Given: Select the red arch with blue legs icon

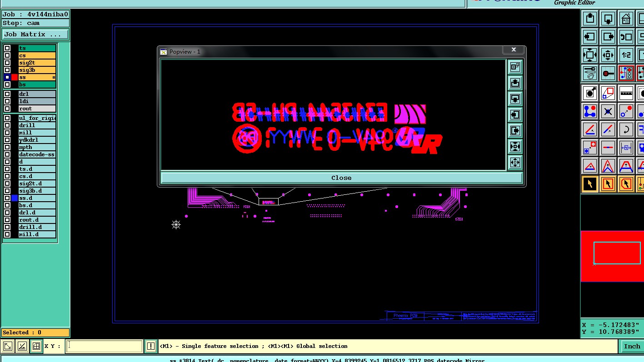Looking at the screenshot, I should [x=626, y=166].
